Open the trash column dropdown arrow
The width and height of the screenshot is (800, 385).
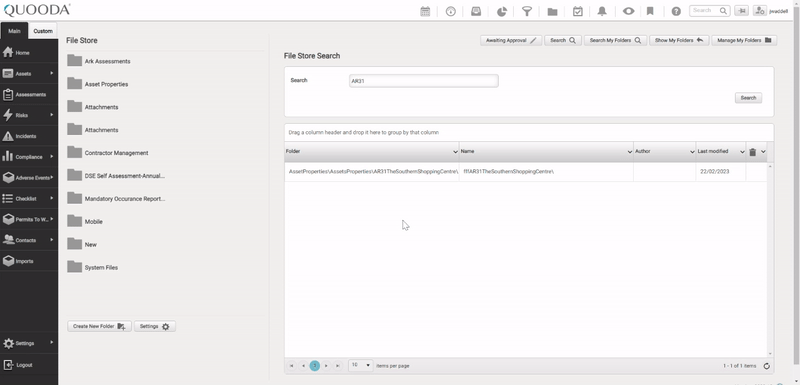(x=763, y=151)
